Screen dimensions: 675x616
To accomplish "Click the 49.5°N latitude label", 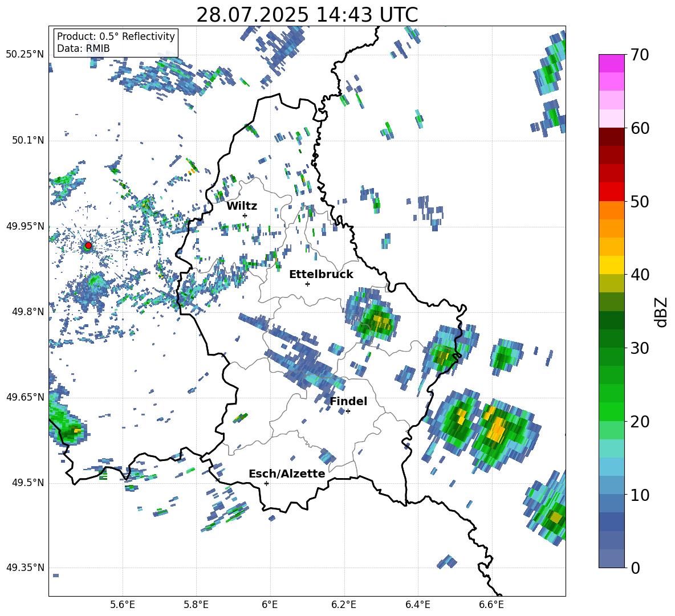I will pyautogui.click(x=27, y=483).
